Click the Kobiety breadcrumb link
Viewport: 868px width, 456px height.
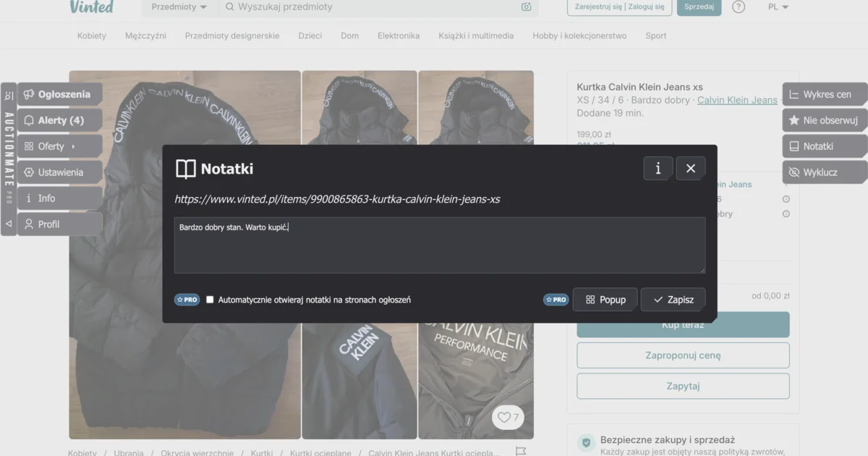tap(82, 452)
